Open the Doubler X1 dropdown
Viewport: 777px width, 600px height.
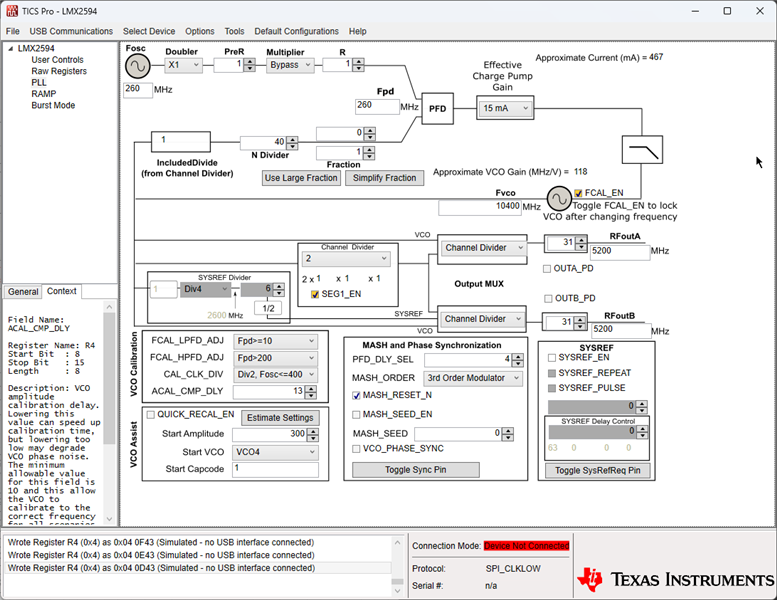(x=183, y=65)
